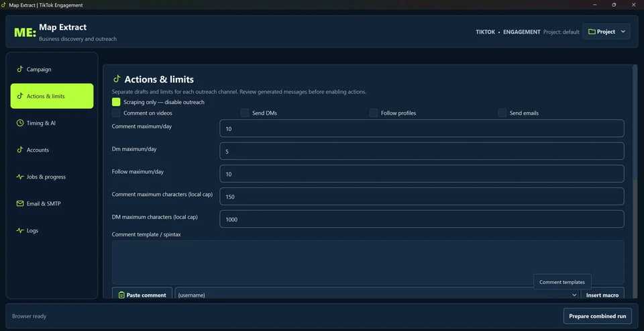Click the app icon in the title bar
644x331 pixels.
3,5
